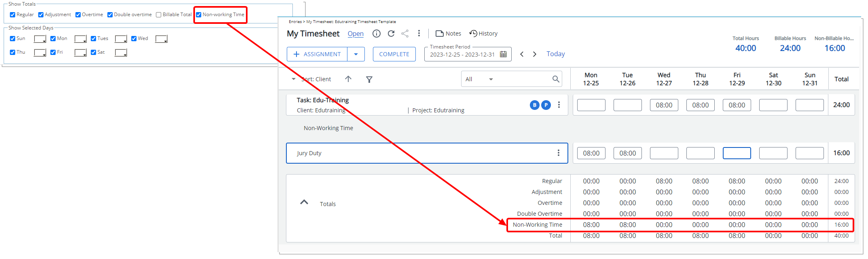Open the Assignment button dropdown arrow
The height and width of the screenshot is (259, 868).
356,54
